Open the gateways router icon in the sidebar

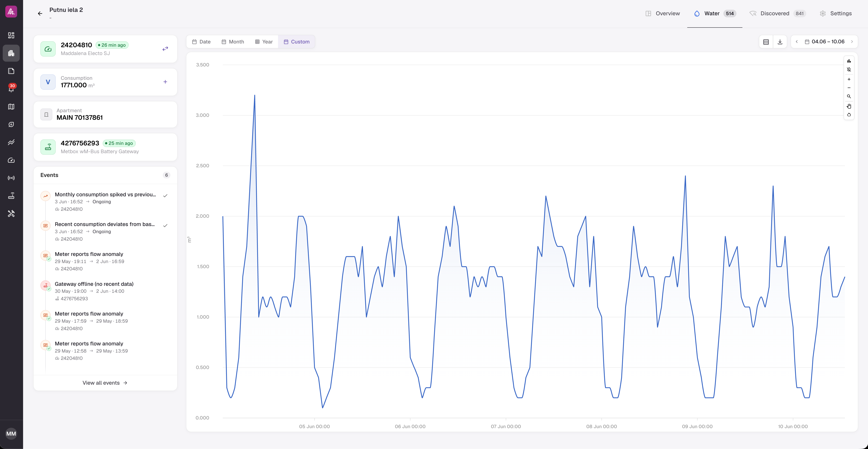click(11, 196)
